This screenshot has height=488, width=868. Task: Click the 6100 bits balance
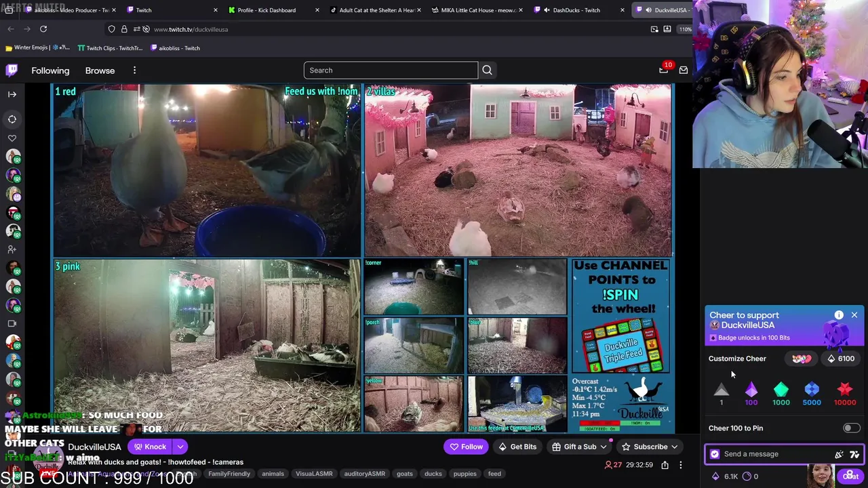click(841, 359)
